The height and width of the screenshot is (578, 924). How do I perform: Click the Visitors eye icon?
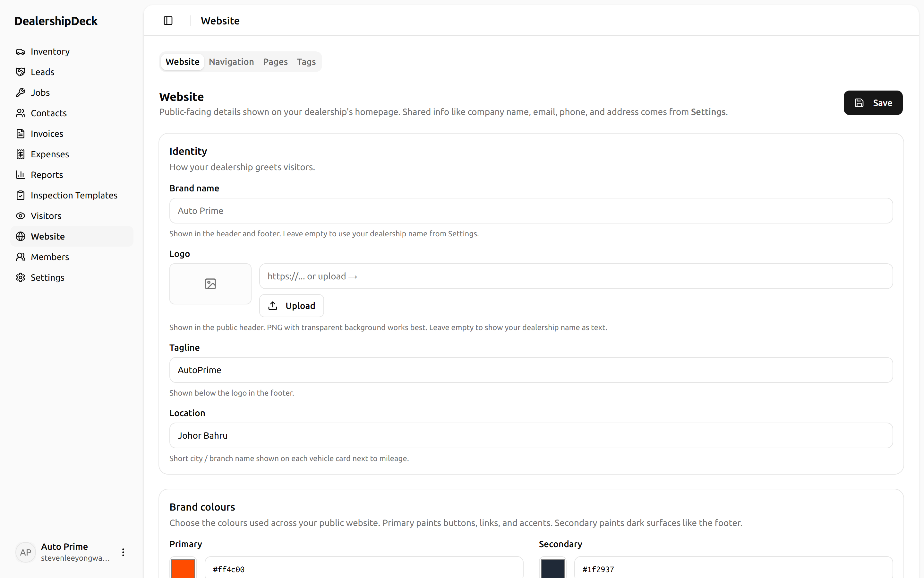tap(21, 216)
